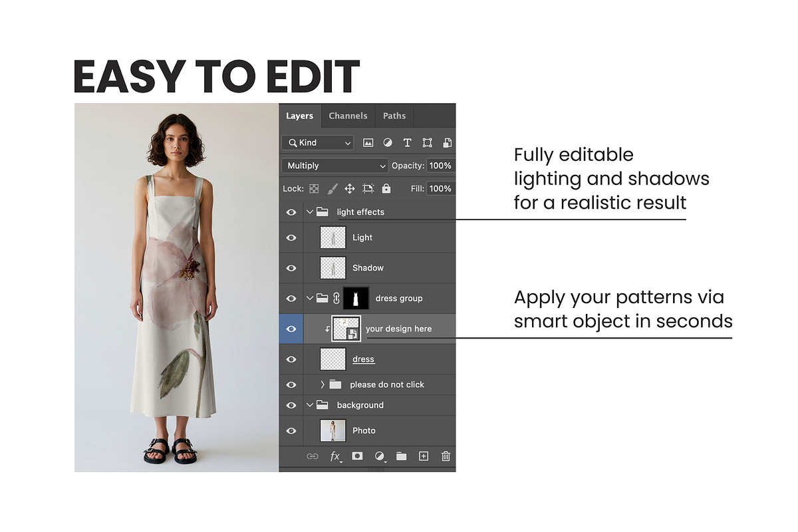Filter for adjustment layers icon
This screenshot has height=532, width=798.
(x=388, y=142)
